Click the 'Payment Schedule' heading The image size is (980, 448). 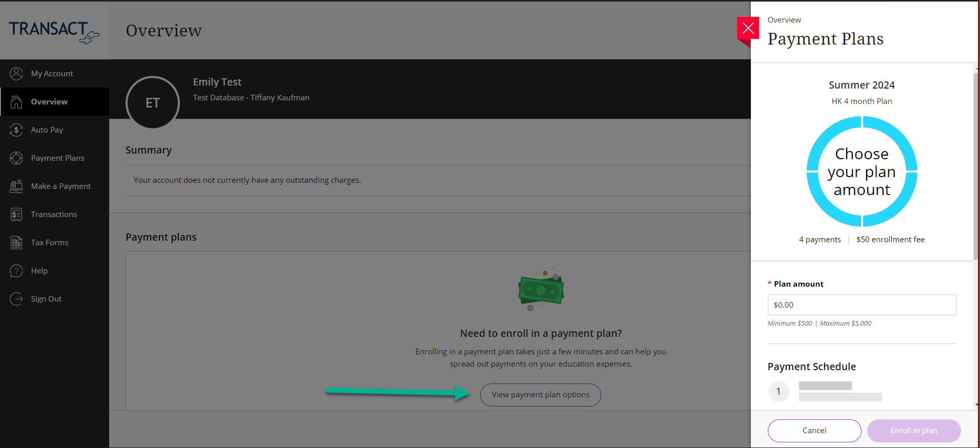(812, 367)
